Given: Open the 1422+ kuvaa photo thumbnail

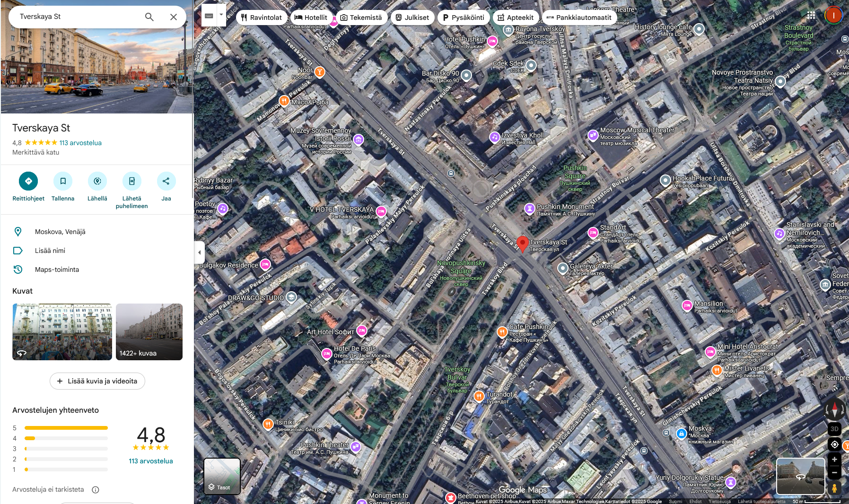Looking at the screenshot, I should [x=149, y=332].
